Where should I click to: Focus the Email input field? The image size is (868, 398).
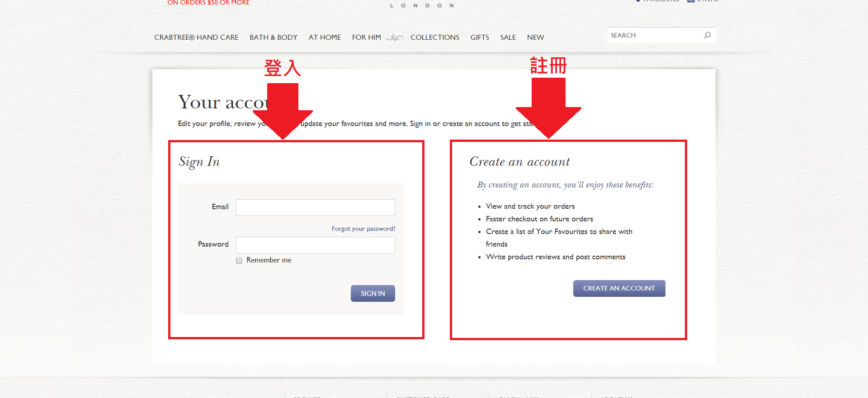(x=315, y=207)
